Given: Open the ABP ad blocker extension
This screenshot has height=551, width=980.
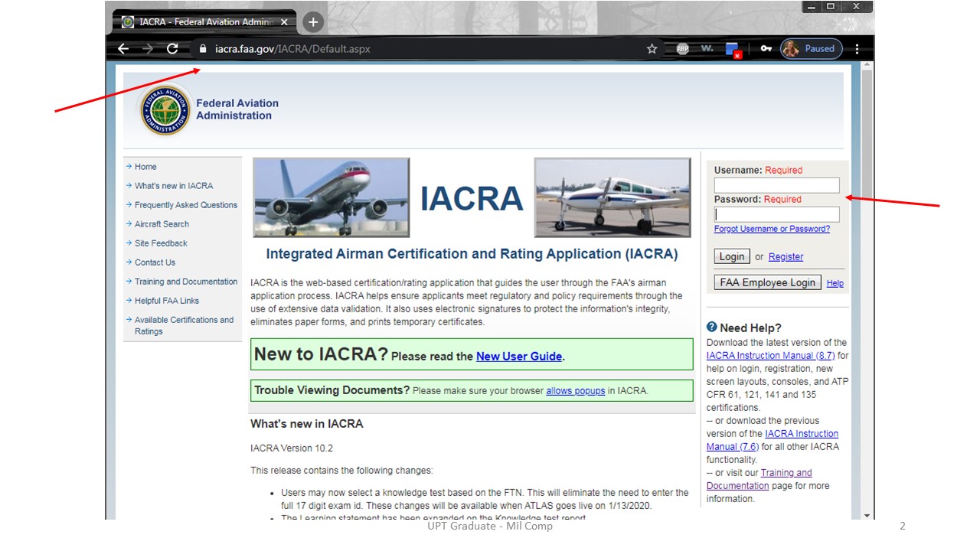Looking at the screenshot, I should tap(682, 49).
